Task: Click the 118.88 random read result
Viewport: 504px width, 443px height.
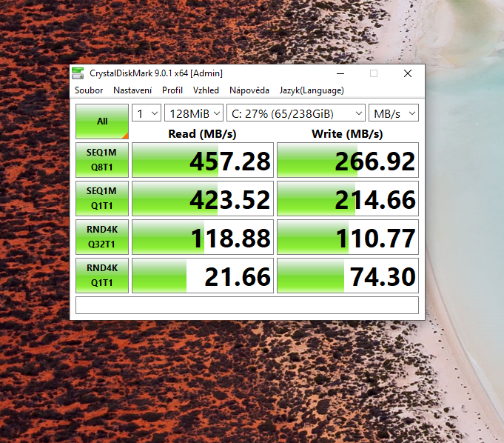Action: tap(203, 237)
